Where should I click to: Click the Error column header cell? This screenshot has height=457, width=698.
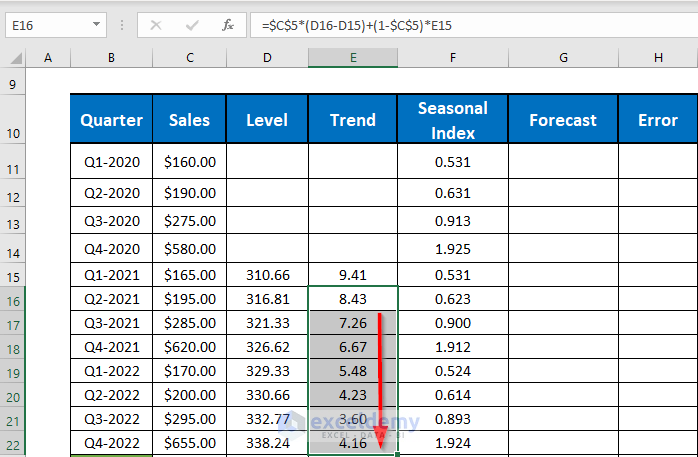click(657, 120)
